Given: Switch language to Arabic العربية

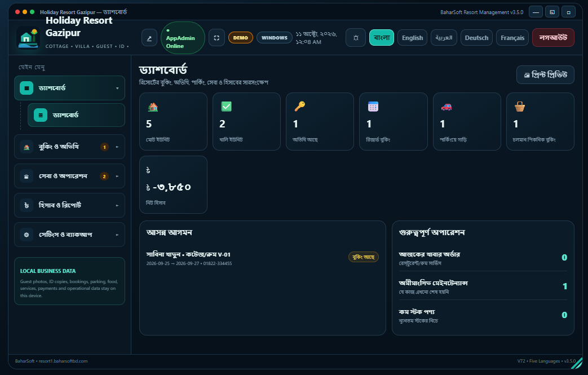Looking at the screenshot, I should coord(444,37).
